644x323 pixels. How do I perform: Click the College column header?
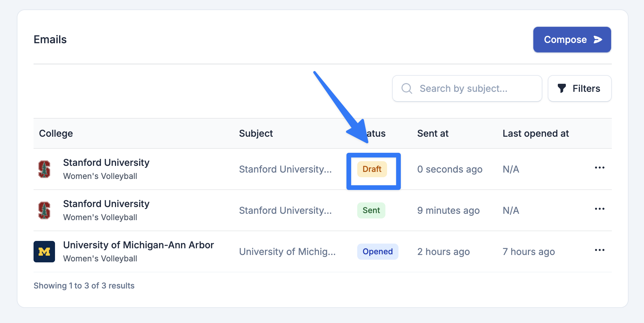pos(56,133)
